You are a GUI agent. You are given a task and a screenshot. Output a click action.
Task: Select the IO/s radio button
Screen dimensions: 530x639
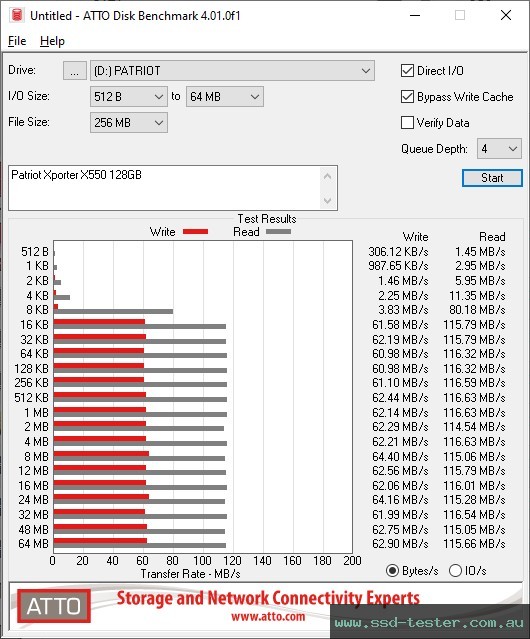pos(455,571)
